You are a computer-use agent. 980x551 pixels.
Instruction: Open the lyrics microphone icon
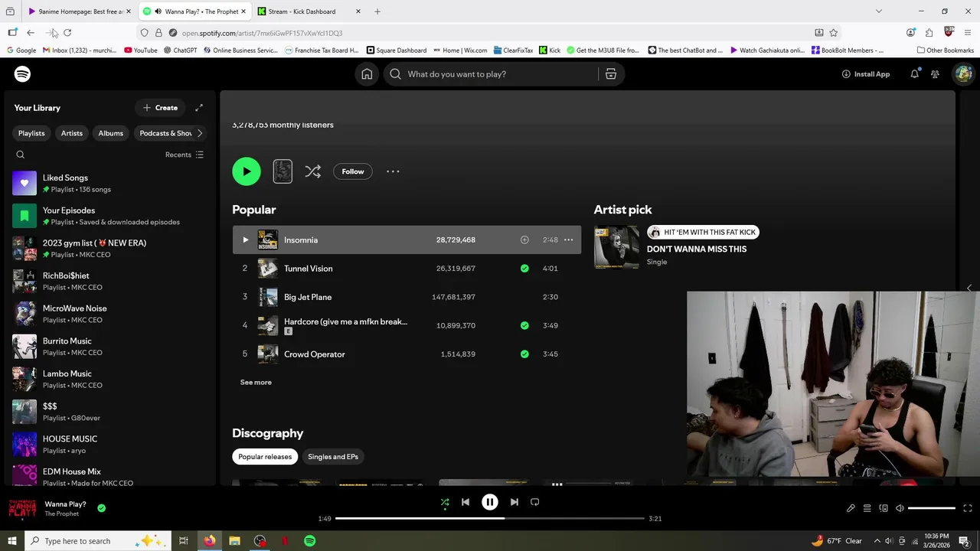[x=851, y=508]
